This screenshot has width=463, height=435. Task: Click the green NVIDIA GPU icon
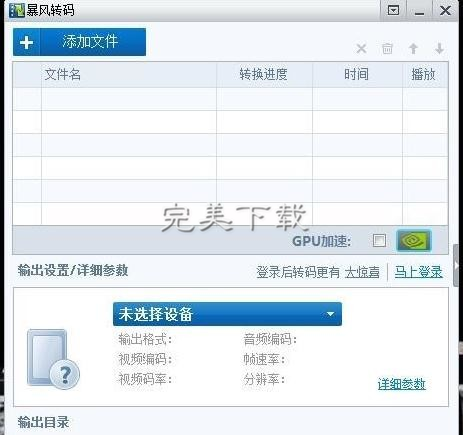(414, 240)
